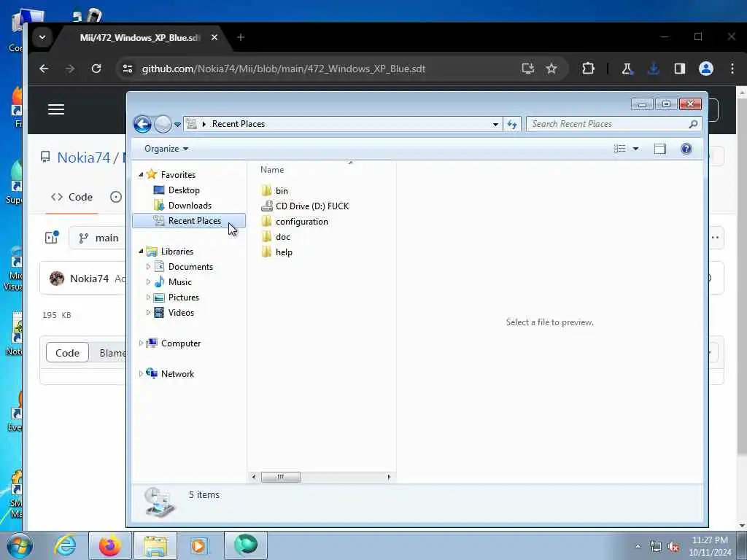This screenshot has height=560, width=747.
Task: Select Favorites in navigation pane
Action: (178, 175)
